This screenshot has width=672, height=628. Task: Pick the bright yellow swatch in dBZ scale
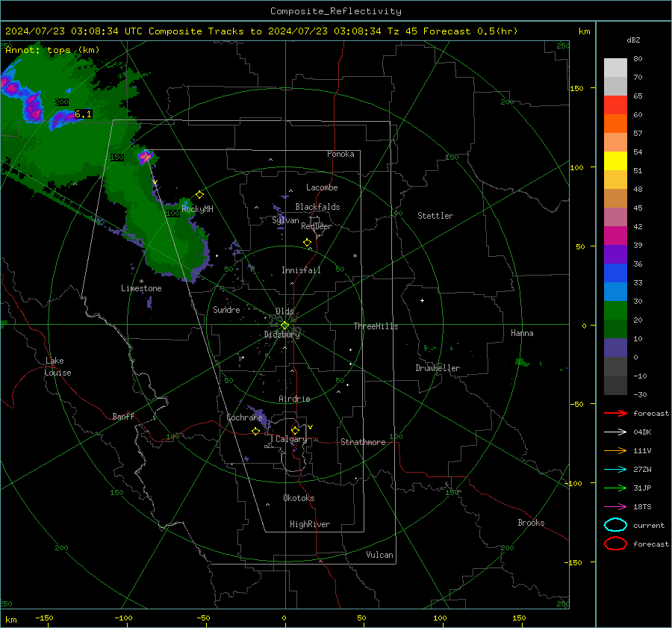(615, 161)
